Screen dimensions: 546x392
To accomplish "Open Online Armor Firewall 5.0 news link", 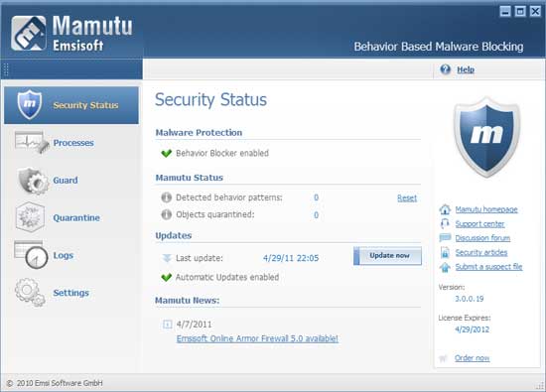I will 257,338.
